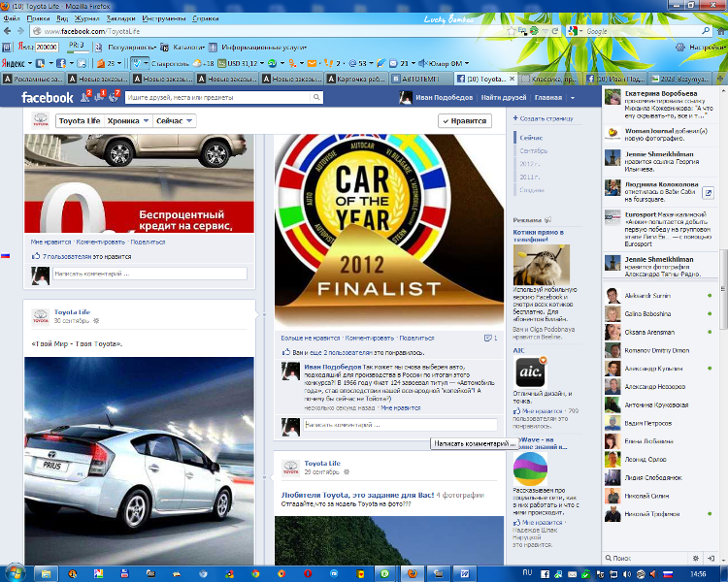The image size is (728, 582).
Task: Open Facebook notifications globe icon
Action: coord(114,97)
